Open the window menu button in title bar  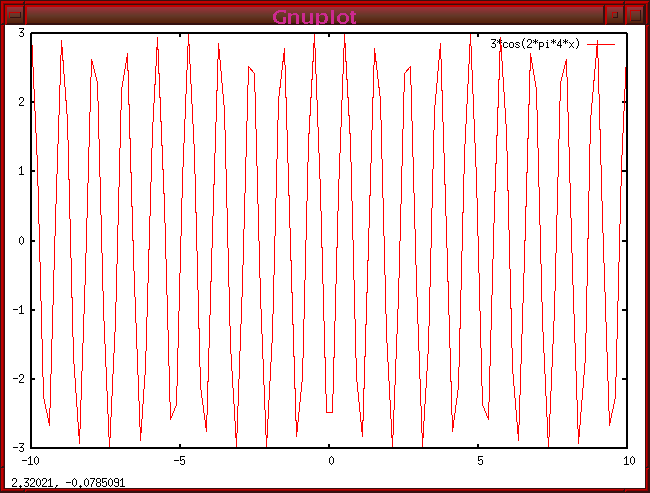14,15
